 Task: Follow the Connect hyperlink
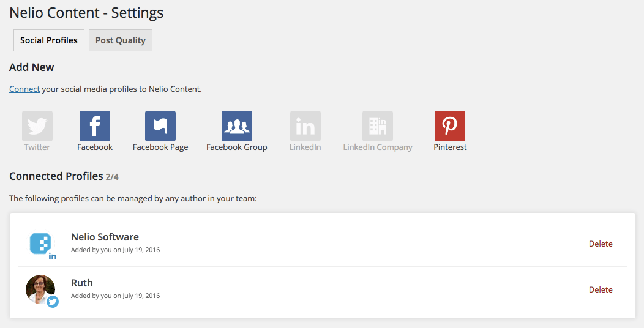[x=24, y=89]
